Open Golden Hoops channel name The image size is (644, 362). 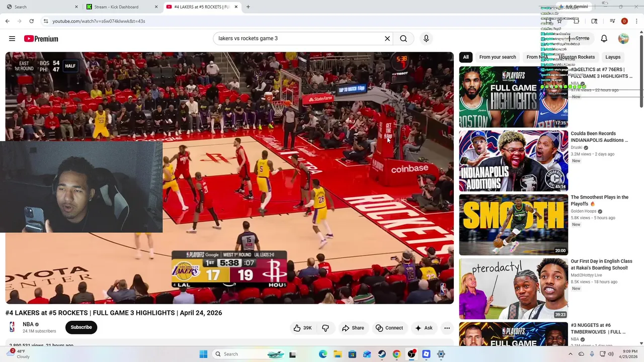click(584, 211)
